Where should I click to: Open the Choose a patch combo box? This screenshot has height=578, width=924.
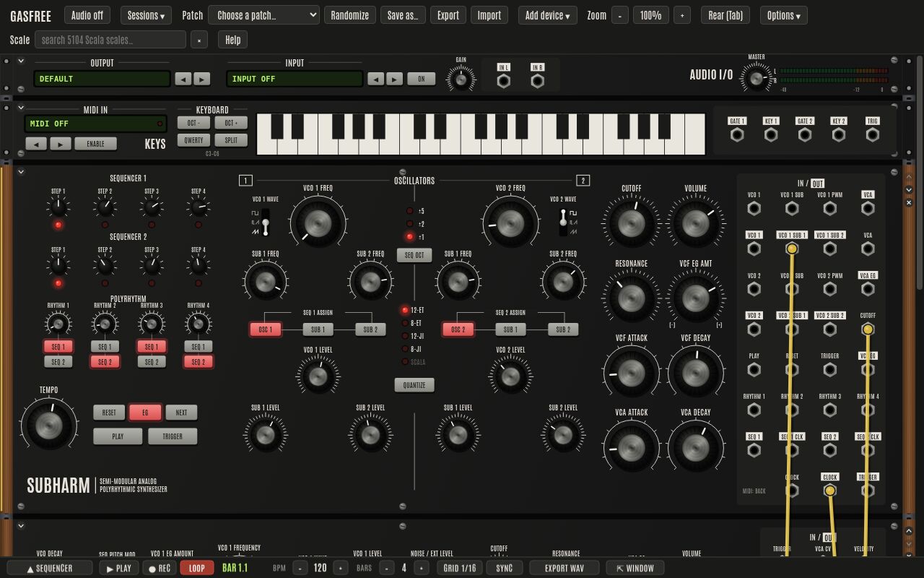263,15
